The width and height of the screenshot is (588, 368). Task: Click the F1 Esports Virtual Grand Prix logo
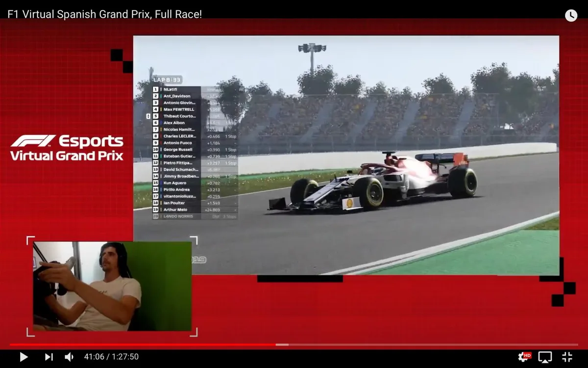[x=67, y=148]
